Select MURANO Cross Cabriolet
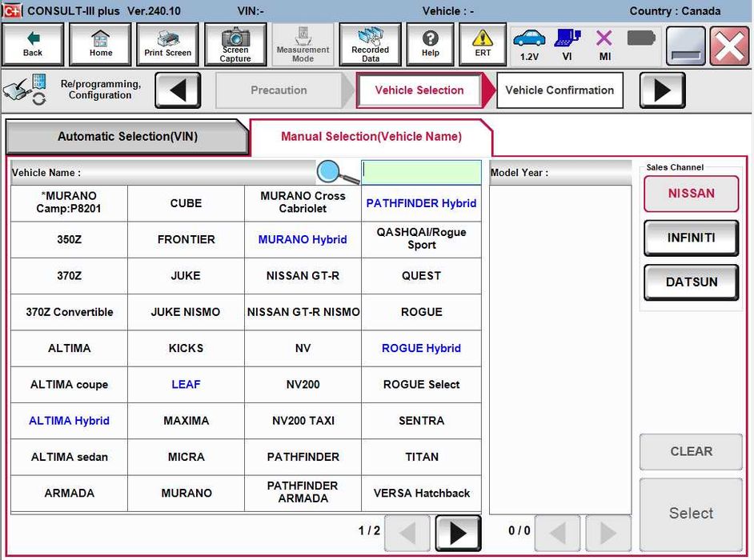Image resolution: width=754 pixels, height=560 pixels. (x=303, y=203)
